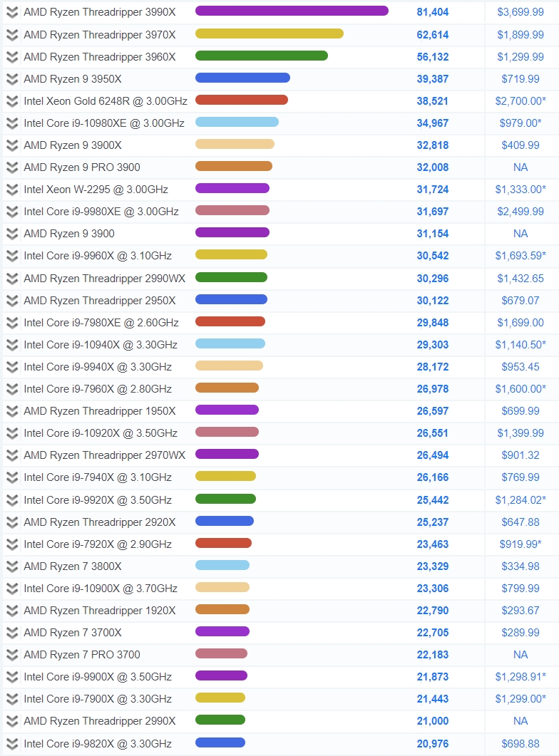Expand the AMD Ryzen Threadripper 1950X row chevron
This screenshot has height=756, width=559.
click(x=12, y=411)
